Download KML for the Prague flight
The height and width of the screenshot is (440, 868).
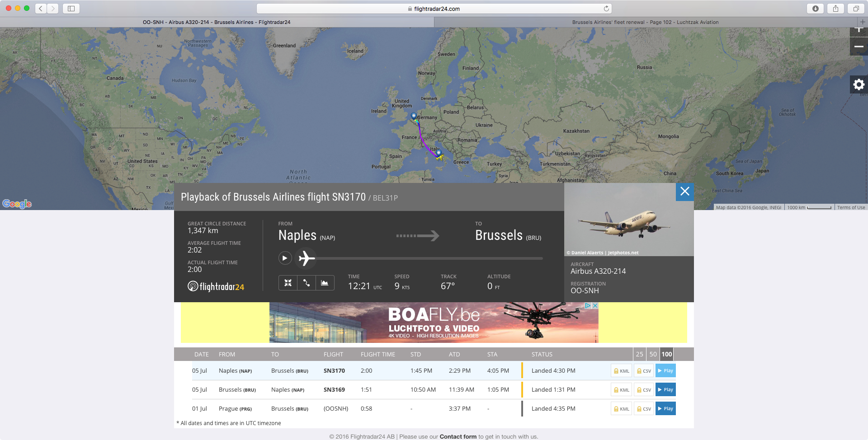(x=621, y=409)
